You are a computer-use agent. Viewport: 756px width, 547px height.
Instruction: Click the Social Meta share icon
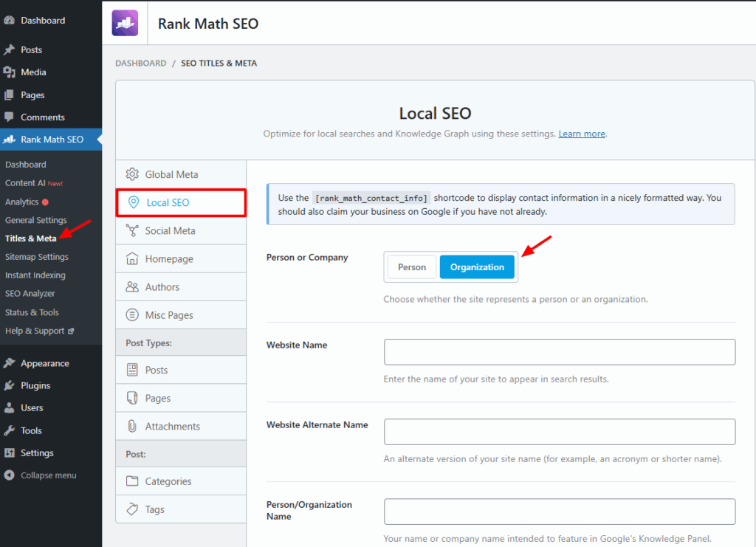(x=132, y=230)
